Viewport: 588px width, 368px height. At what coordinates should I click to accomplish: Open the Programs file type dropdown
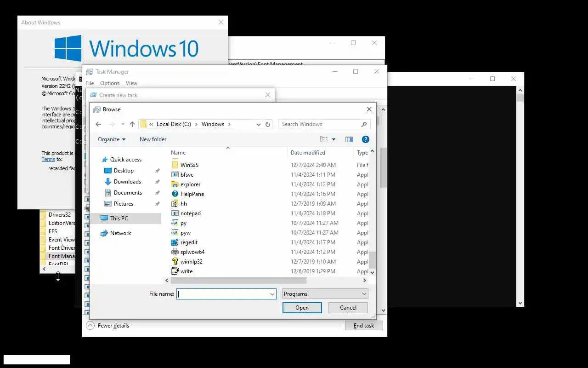[325, 294]
